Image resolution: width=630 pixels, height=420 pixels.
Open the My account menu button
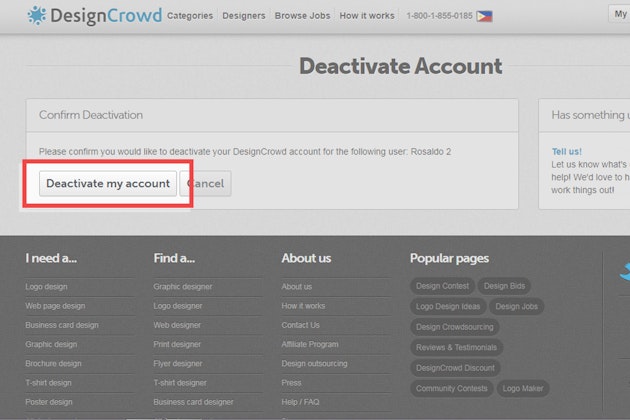pos(619,14)
